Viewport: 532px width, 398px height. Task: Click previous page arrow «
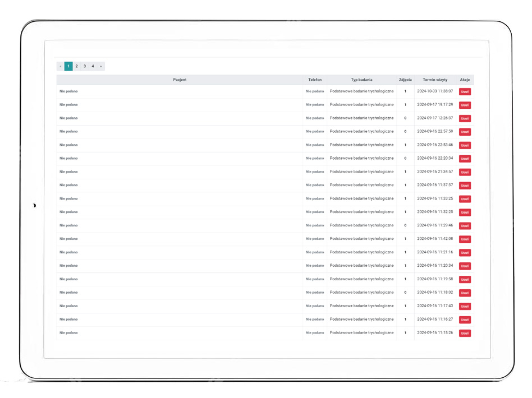[x=61, y=66]
